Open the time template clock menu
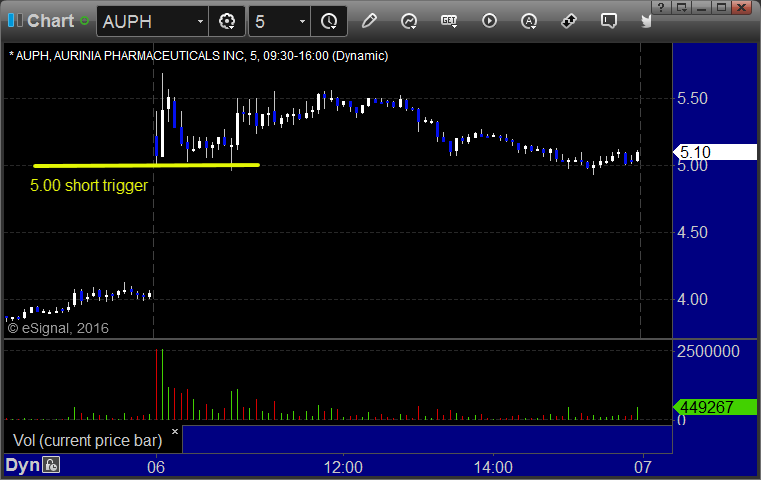 pos(329,21)
